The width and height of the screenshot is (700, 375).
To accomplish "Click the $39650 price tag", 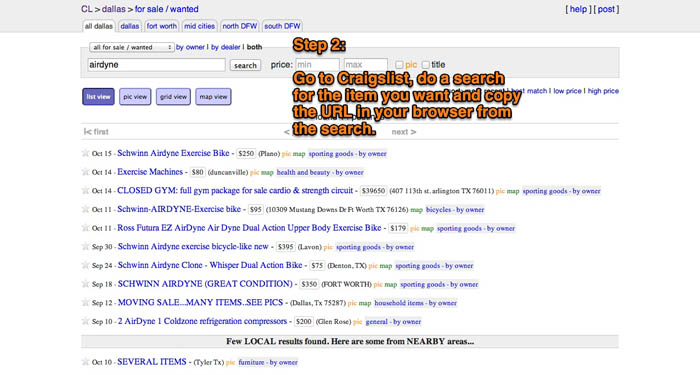I will [373, 191].
